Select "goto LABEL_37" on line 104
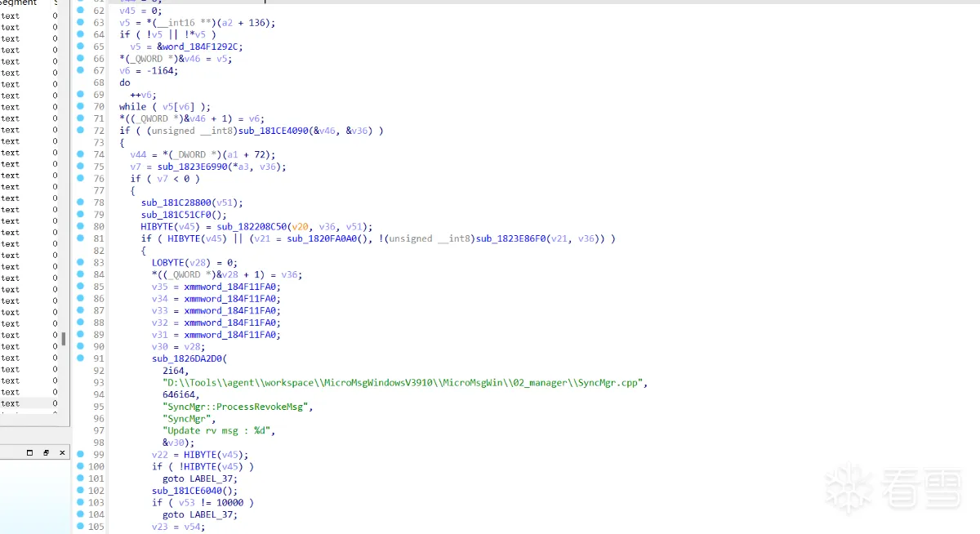The image size is (980, 534). tap(198, 514)
